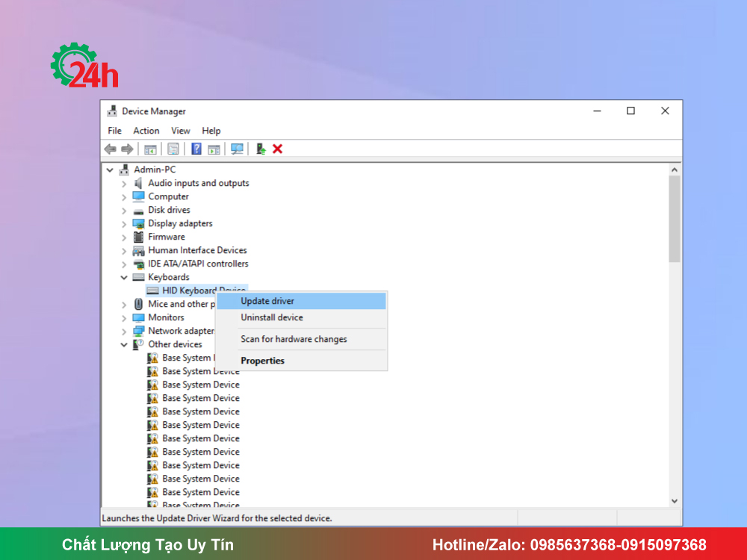The image size is (747, 560).
Task: Choose Properties from the context menu
Action: coord(302,361)
